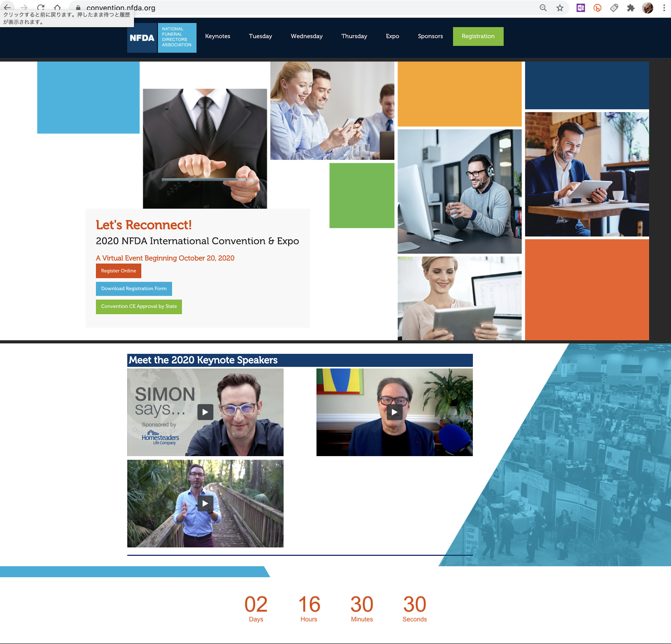This screenshot has height=644, width=671.
Task: Open Convention CE Approval by State
Action: pyautogui.click(x=139, y=306)
